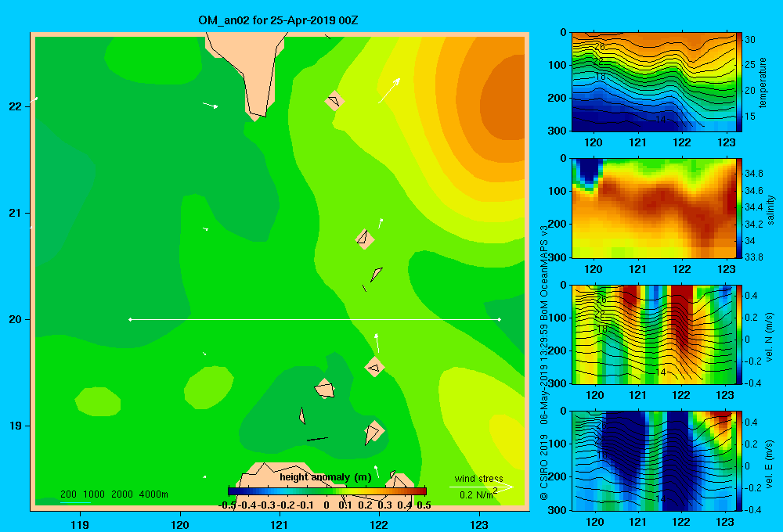Click the temperature colorbar
This screenshot has height=532, width=783.
click(739, 82)
